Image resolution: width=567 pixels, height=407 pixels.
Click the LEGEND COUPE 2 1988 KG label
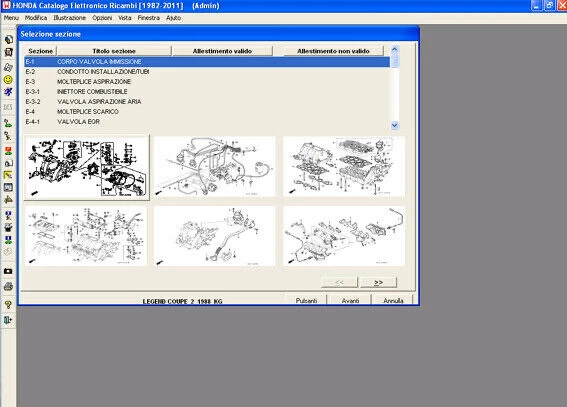(x=182, y=301)
